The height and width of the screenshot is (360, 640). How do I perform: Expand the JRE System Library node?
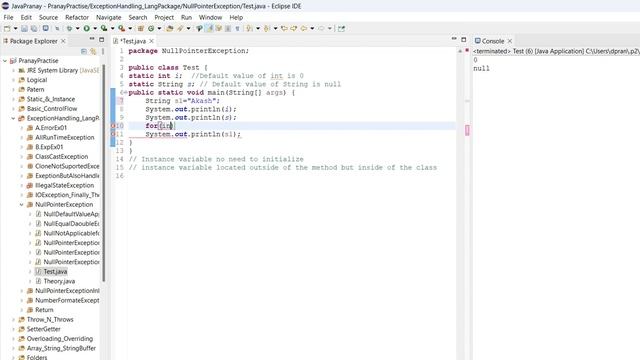click(x=13, y=71)
